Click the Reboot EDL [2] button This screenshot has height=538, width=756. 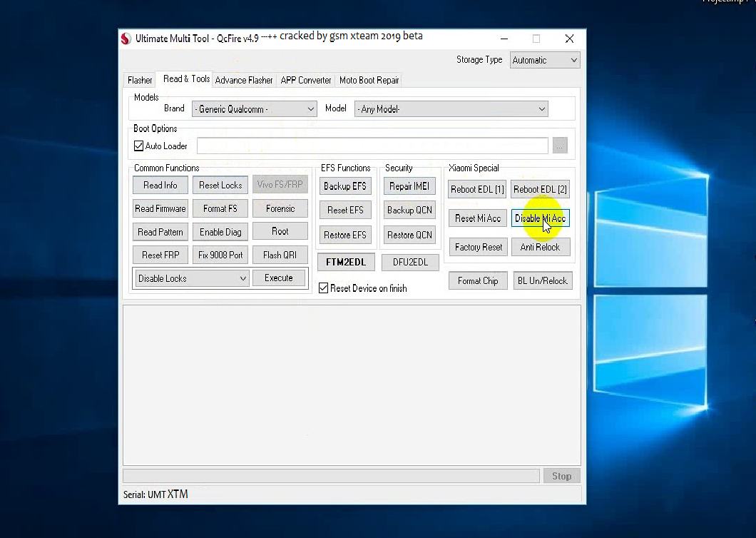(x=540, y=189)
